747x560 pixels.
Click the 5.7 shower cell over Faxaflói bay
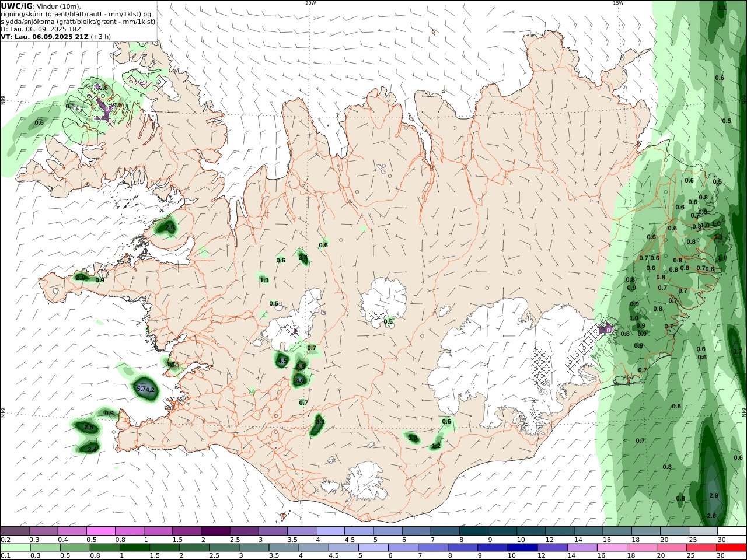click(141, 388)
